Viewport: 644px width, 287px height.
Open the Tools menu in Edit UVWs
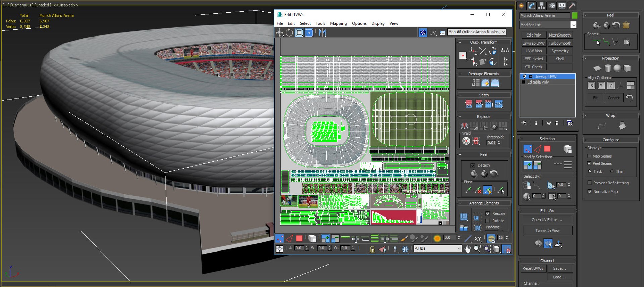click(320, 23)
